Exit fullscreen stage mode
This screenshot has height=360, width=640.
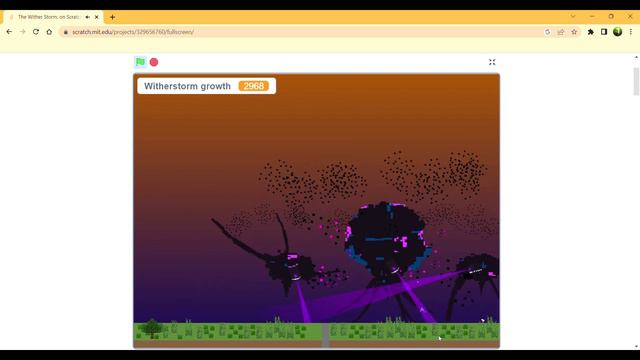click(x=492, y=62)
